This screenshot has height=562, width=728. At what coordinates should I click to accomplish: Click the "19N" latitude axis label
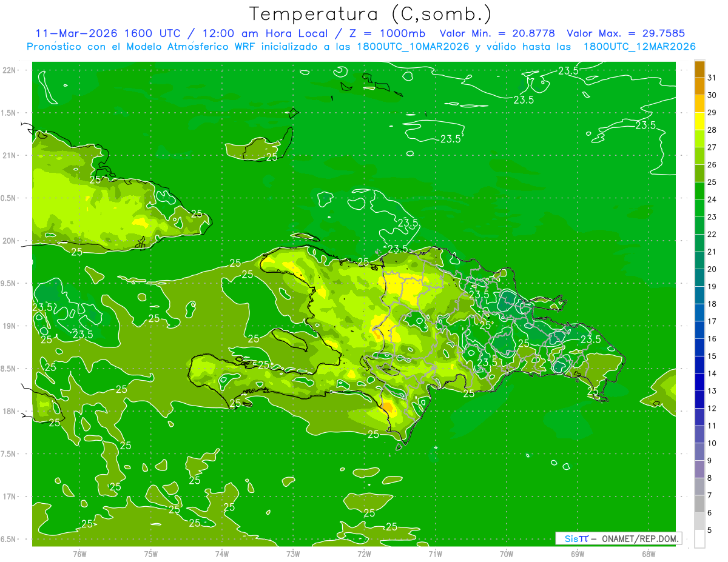9,326
